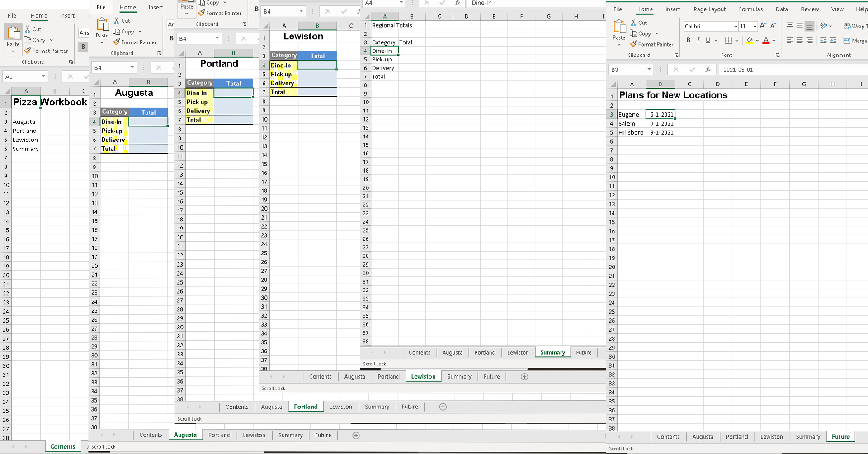This screenshot has width=868, height=454.
Task: Click Decrease Font Size icon
Action: [x=773, y=26]
